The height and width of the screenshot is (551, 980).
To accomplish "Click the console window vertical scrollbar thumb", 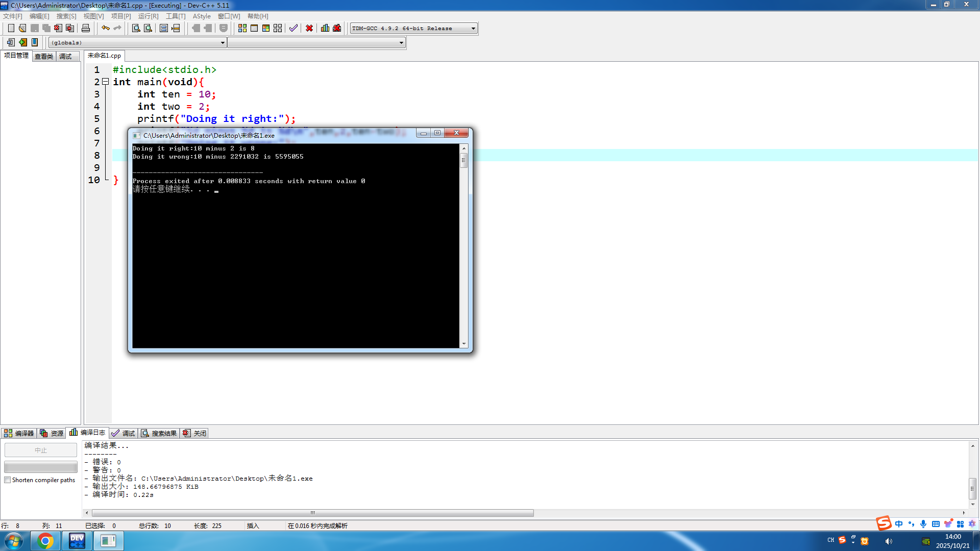I will (463, 160).
